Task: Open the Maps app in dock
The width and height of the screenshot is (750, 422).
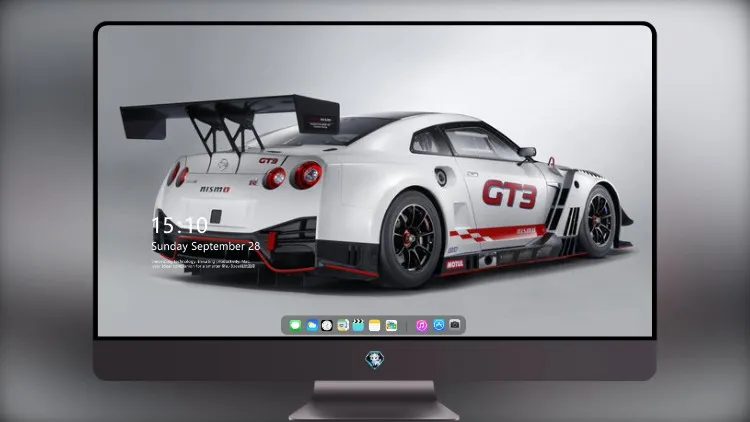Action: pos(342,325)
